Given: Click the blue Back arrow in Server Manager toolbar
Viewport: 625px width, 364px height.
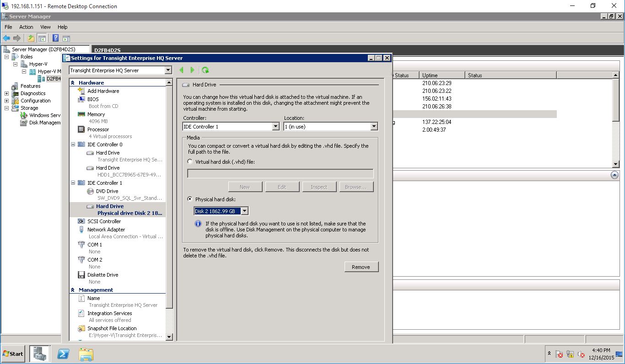Looking at the screenshot, I should (x=6, y=38).
